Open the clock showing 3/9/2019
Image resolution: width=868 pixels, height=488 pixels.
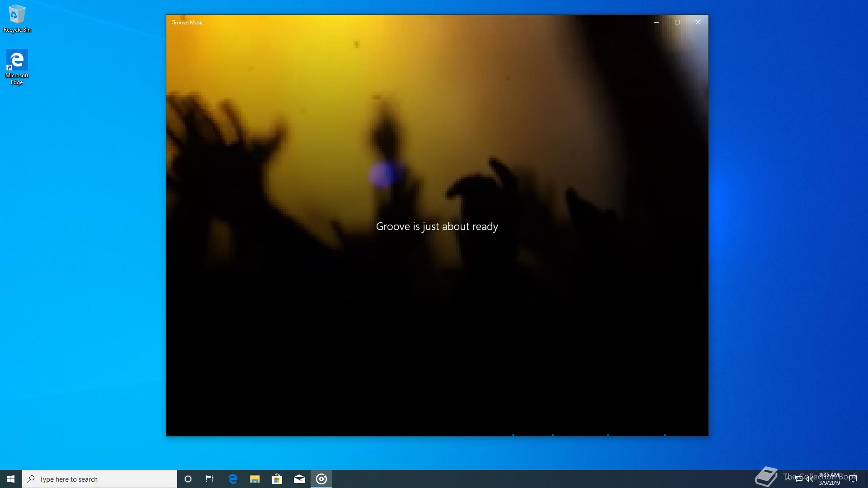point(830,479)
